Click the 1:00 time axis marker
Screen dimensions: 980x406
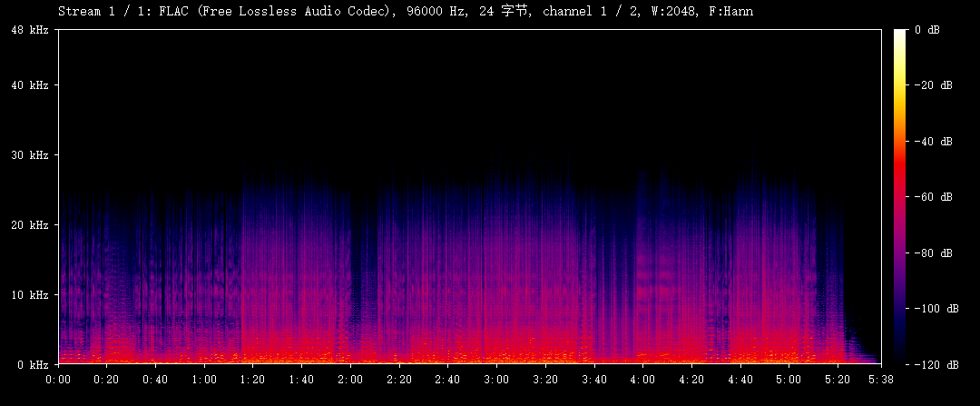point(204,379)
